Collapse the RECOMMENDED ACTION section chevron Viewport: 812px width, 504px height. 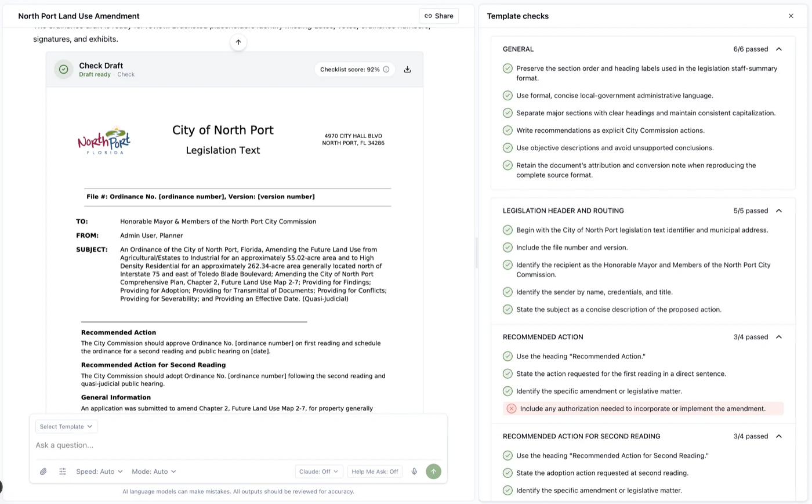779,337
